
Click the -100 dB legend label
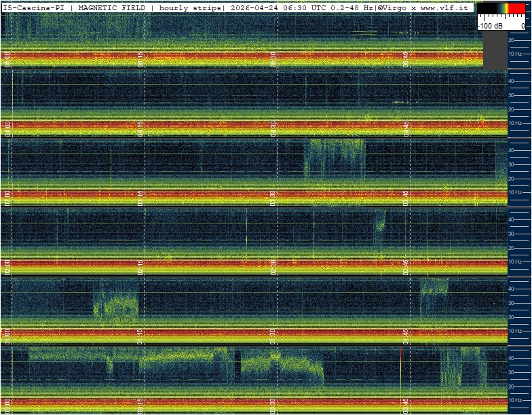coord(490,26)
